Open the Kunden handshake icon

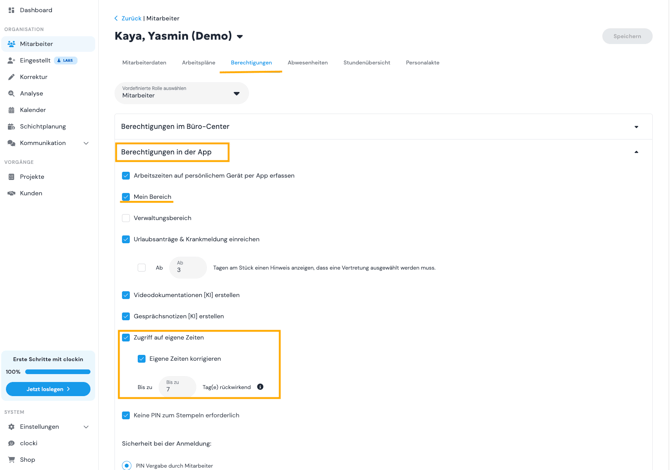[12, 193]
